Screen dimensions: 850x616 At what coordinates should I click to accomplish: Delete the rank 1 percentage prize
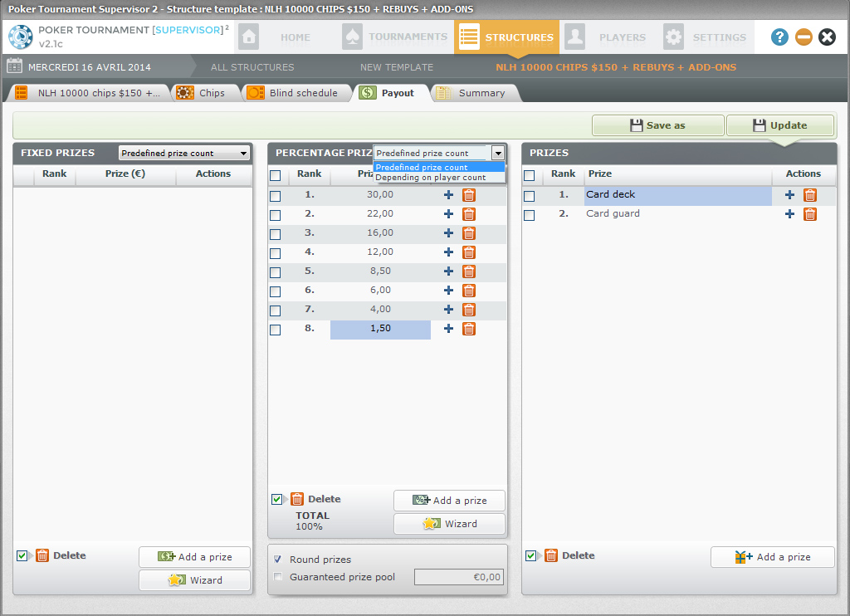pos(469,195)
